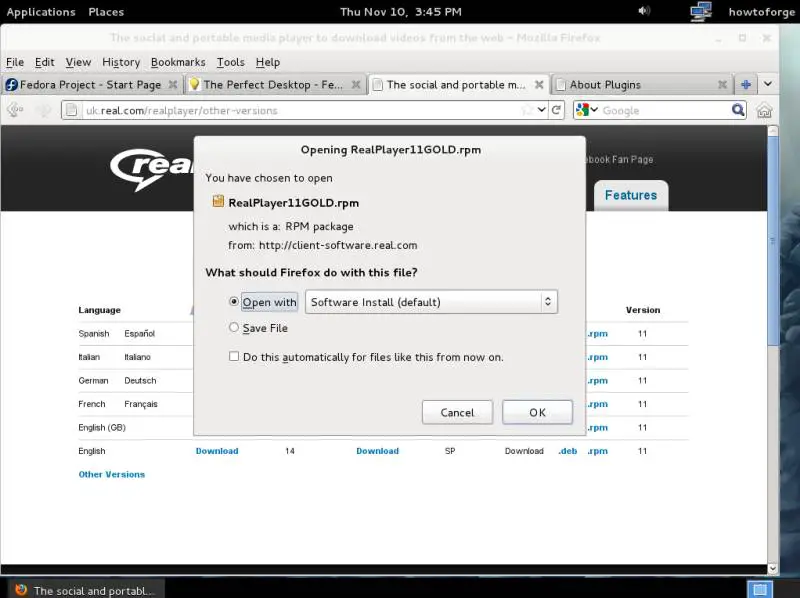The image size is (800, 598).
Task: Click the Real logo on the webpage
Action: (152, 169)
